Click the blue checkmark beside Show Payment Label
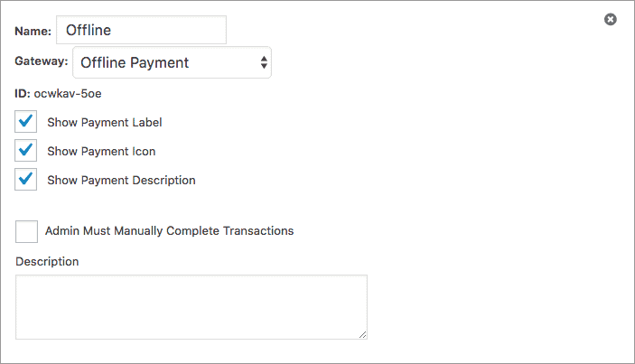This screenshot has height=364, width=635. coord(26,120)
